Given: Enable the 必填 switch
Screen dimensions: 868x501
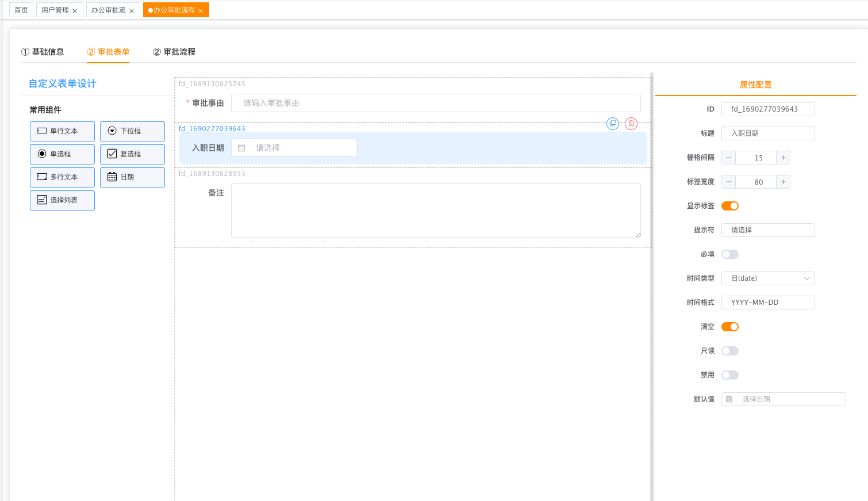Looking at the screenshot, I should click(x=730, y=254).
